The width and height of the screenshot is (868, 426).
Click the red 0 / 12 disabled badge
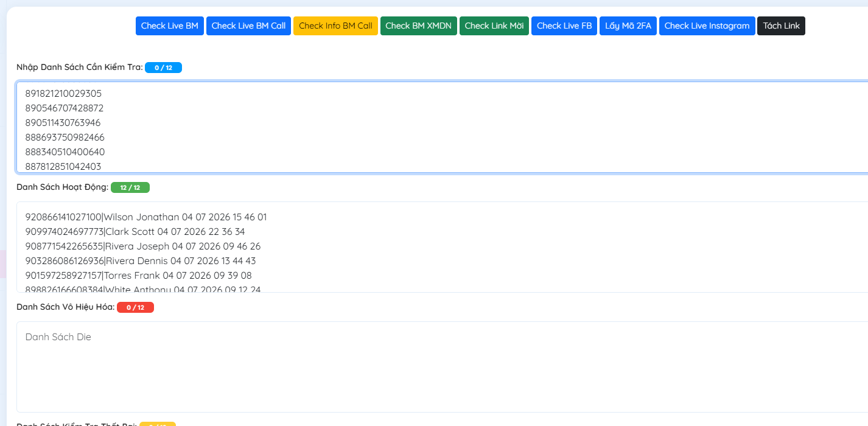pos(135,307)
